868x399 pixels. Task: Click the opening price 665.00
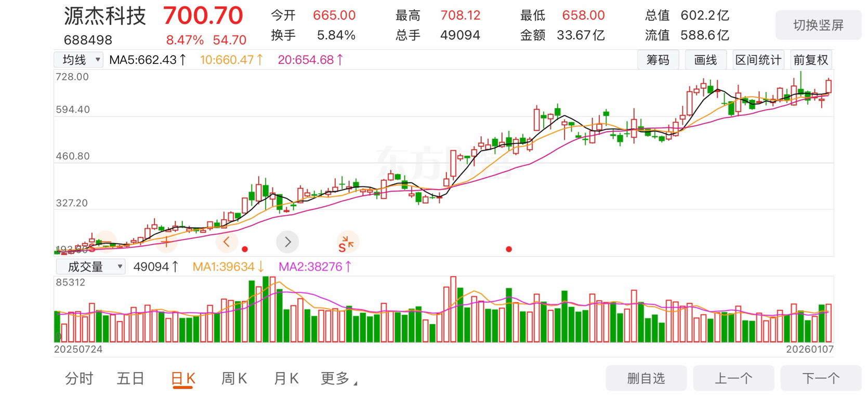[334, 16]
